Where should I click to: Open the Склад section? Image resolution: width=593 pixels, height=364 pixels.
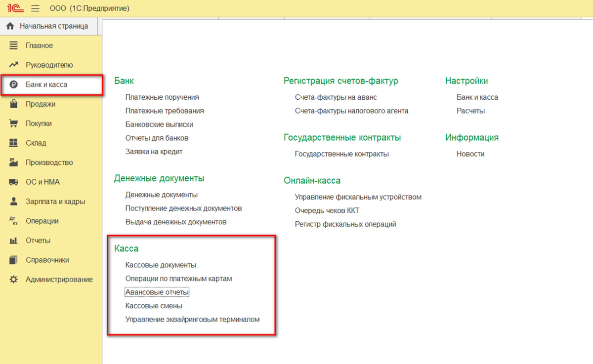(x=36, y=143)
